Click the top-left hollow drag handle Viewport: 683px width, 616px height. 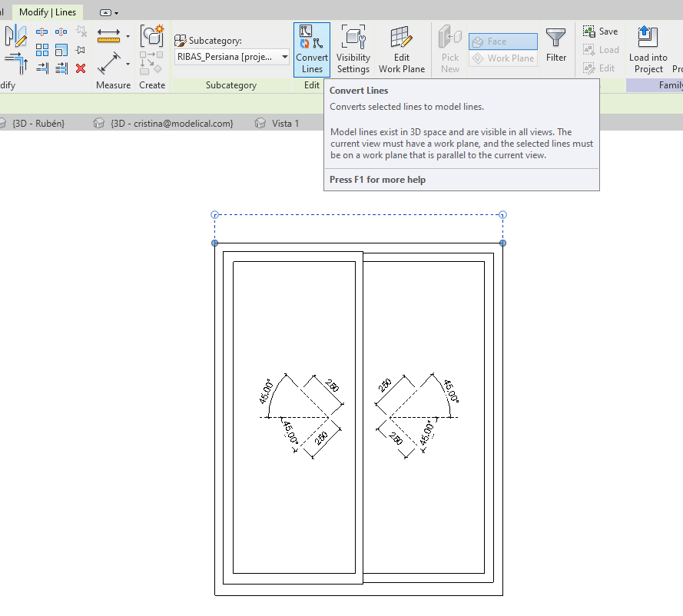[214, 214]
